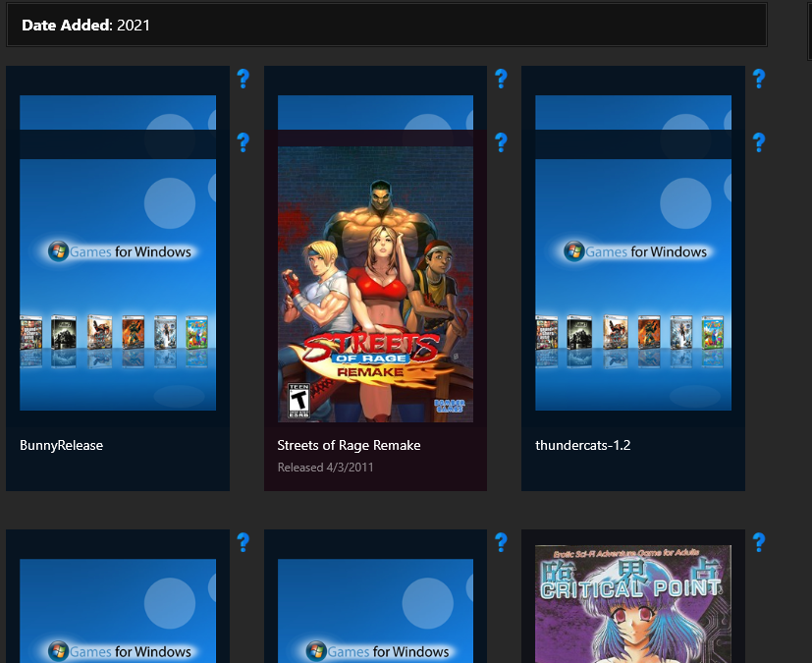This screenshot has width=812, height=663.
Task: Collapse the Date Added: 2021 group header
Action: tap(386, 25)
